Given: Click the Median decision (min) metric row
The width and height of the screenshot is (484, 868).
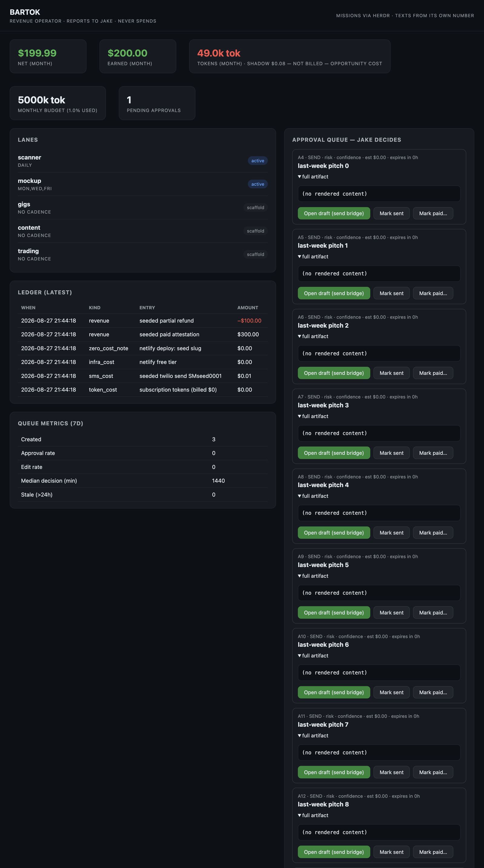Looking at the screenshot, I should [x=143, y=481].
